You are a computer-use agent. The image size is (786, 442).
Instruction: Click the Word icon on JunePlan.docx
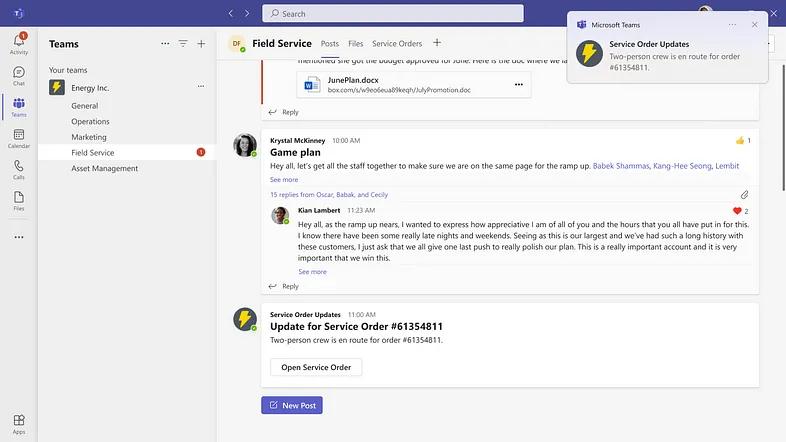[312, 85]
